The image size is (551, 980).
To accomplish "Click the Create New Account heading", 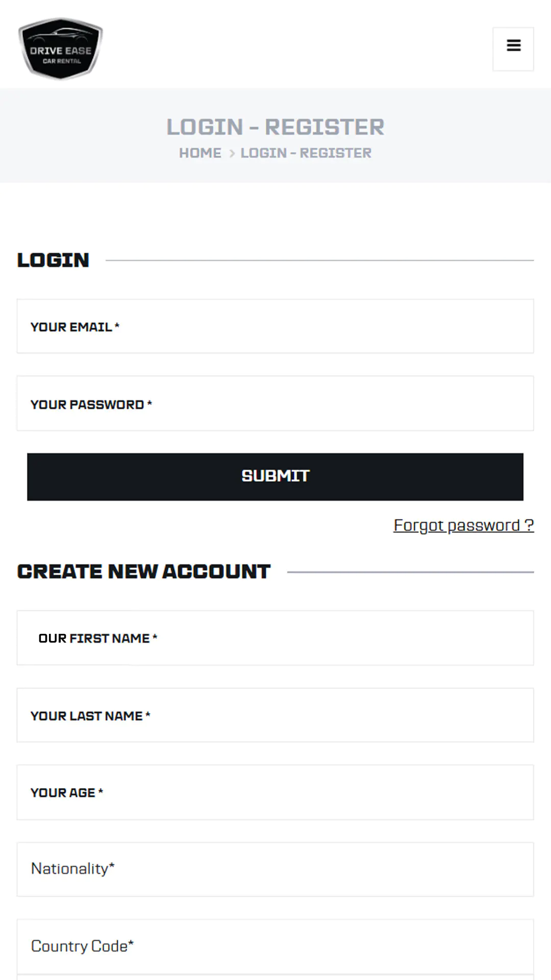I will (144, 572).
